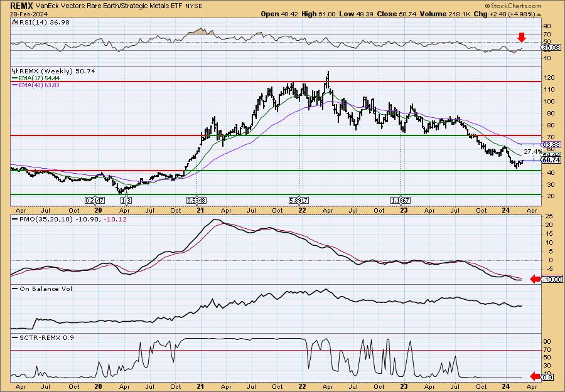This screenshot has height=392, width=565.
Task: Click the 36.98 RSI value tag on right axis
Action: pyautogui.click(x=551, y=48)
